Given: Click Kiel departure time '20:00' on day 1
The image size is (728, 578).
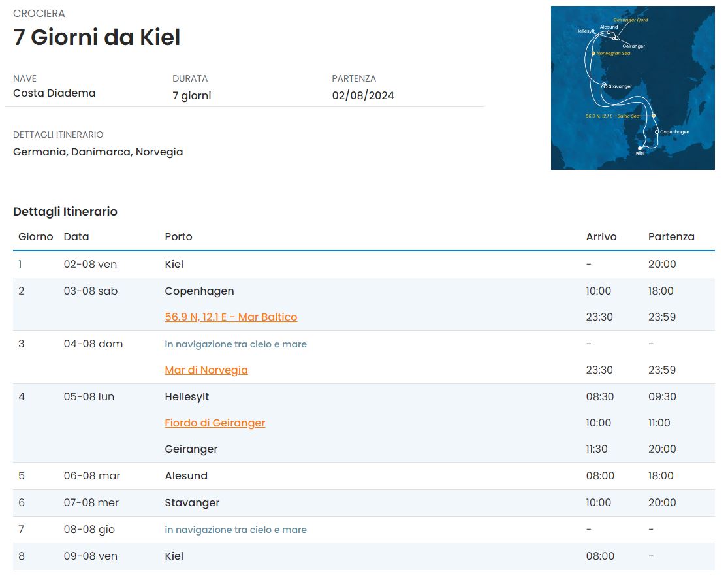Looking at the screenshot, I should click(662, 264).
